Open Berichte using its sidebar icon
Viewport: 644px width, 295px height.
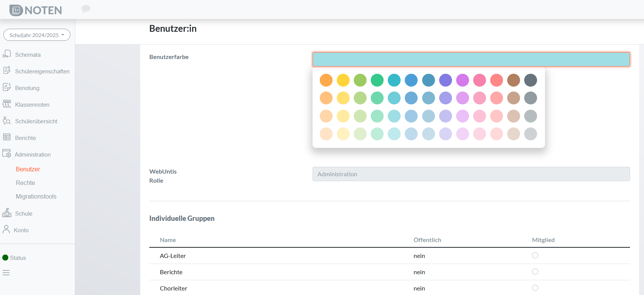coord(7,137)
